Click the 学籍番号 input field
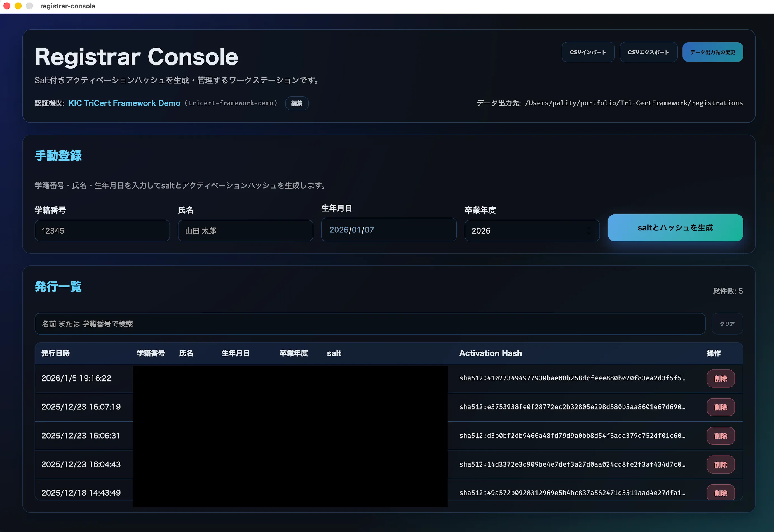The height and width of the screenshot is (532, 774). click(x=102, y=230)
